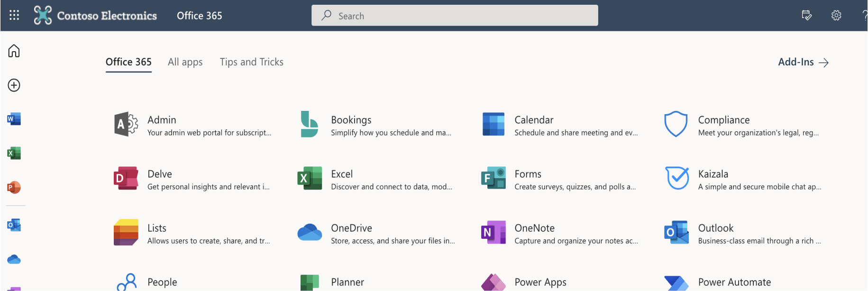Open PowerPoint from the left sidebar
The image size is (868, 291).
pos(14,187)
